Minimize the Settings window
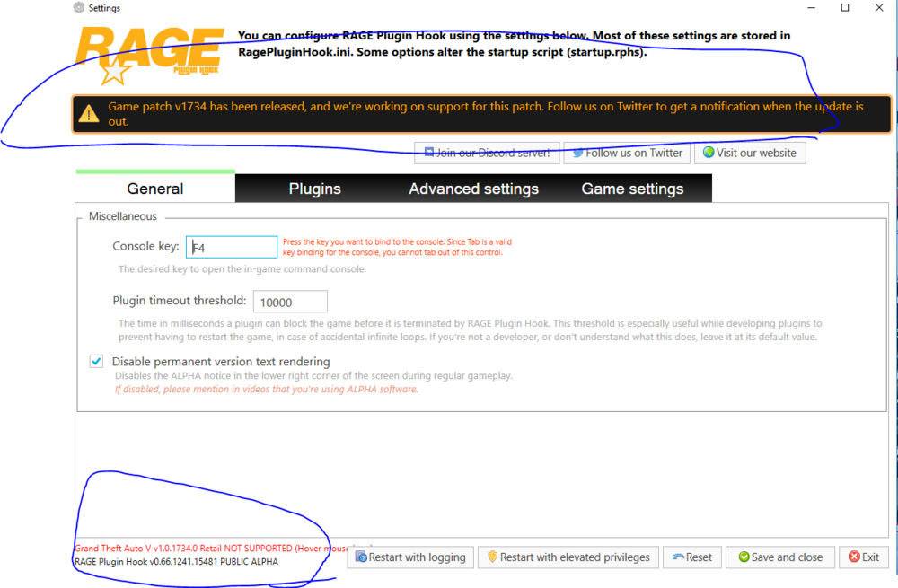The image size is (898, 588). [811, 7]
